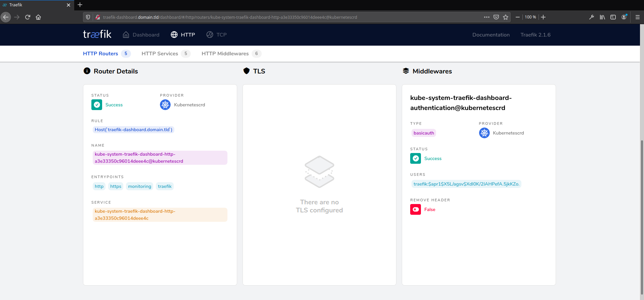
Task: Click the HTTP globe icon
Action: click(174, 35)
